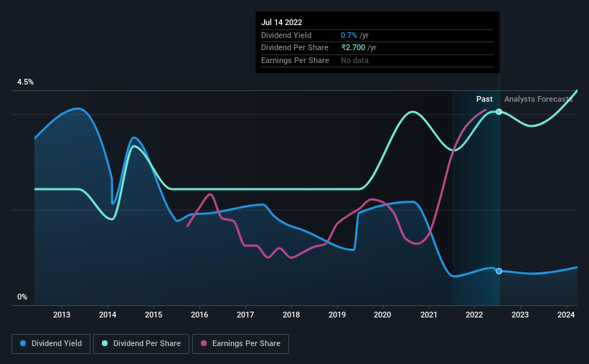589x364 pixels.
Task: Toggle the Earnings Per Share legend button
Action: click(241, 344)
